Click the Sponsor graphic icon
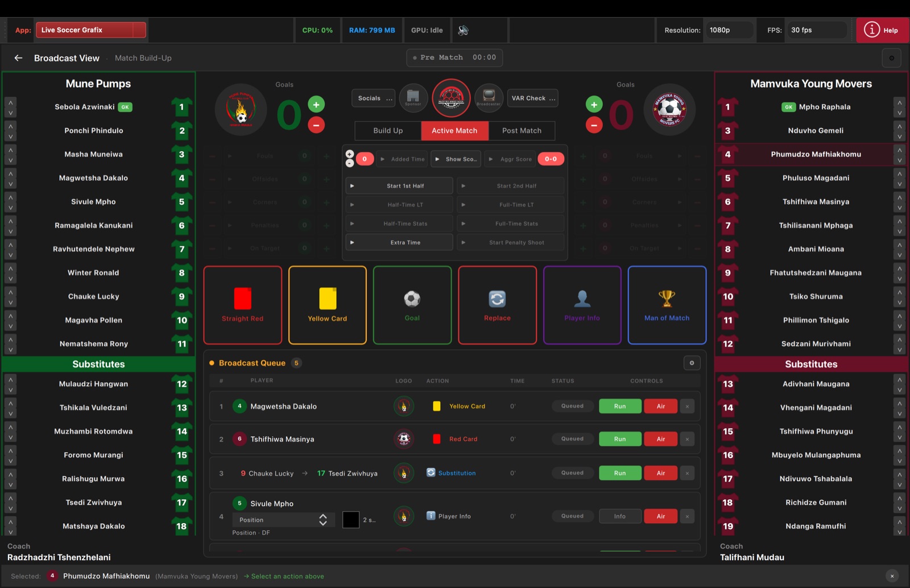 [x=413, y=98]
